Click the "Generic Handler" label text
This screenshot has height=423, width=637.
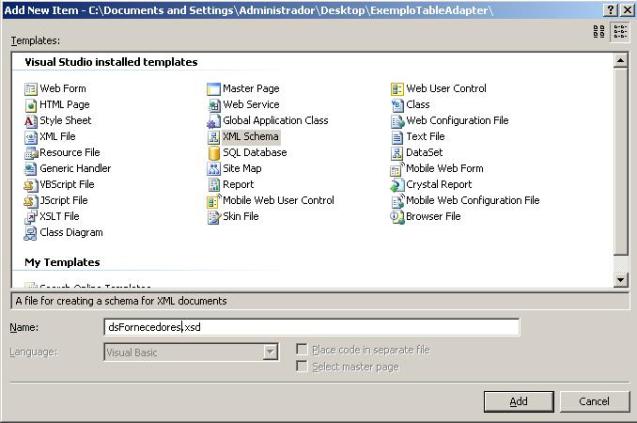coord(75,168)
